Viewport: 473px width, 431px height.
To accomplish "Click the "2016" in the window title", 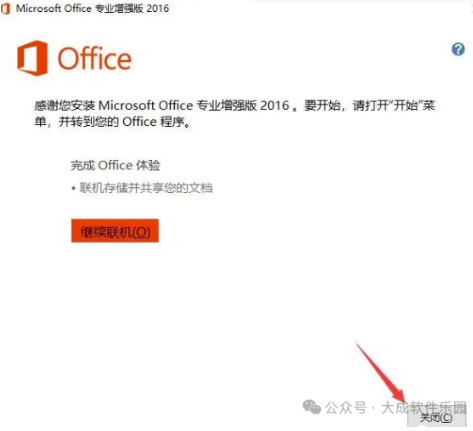I will click(x=158, y=8).
